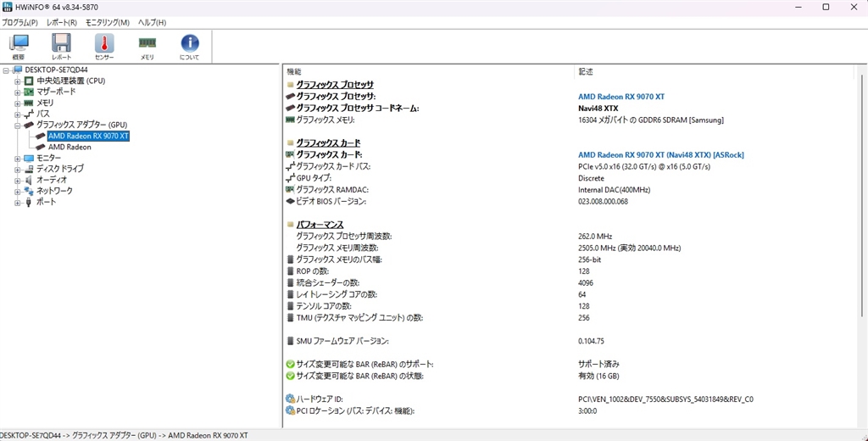The height and width of the screenshot is (441, 868).
Task: Collapse the グラフィックス アダプター (GPU) node
Action: click(x=17, y=126)
